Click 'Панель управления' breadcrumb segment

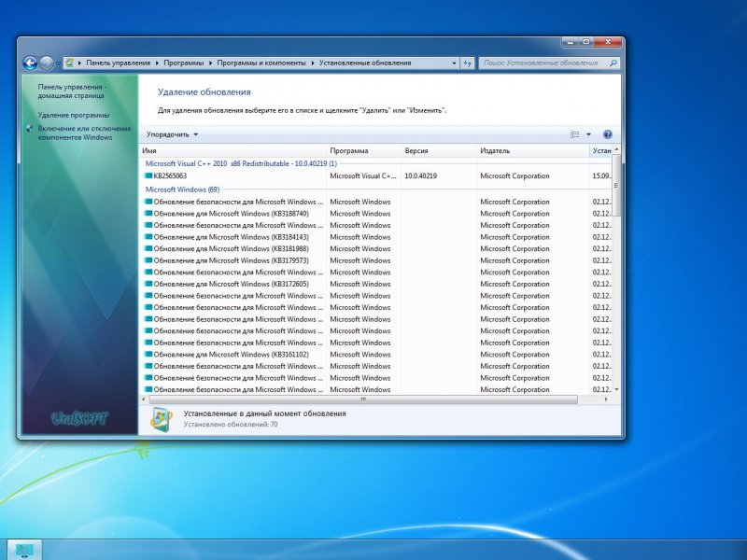coord(119,63)
